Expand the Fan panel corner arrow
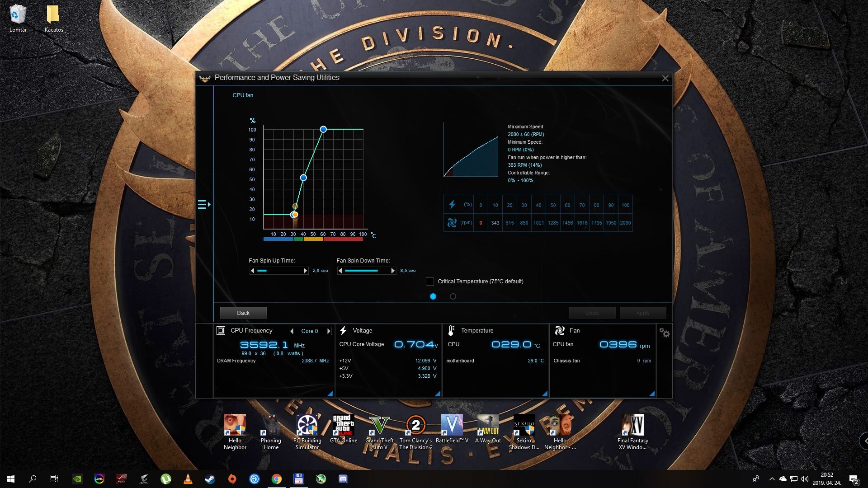This screenshot has width=868, height=488. pyautogui.click(x=652, y=394)
